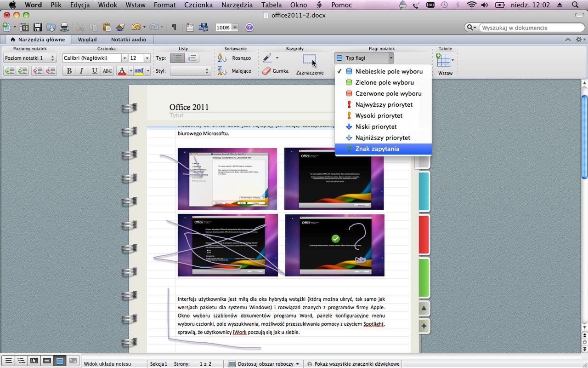The width and height of the screenshot is (588, 368).
Task: Open the font color swatch
Action: 122,70
